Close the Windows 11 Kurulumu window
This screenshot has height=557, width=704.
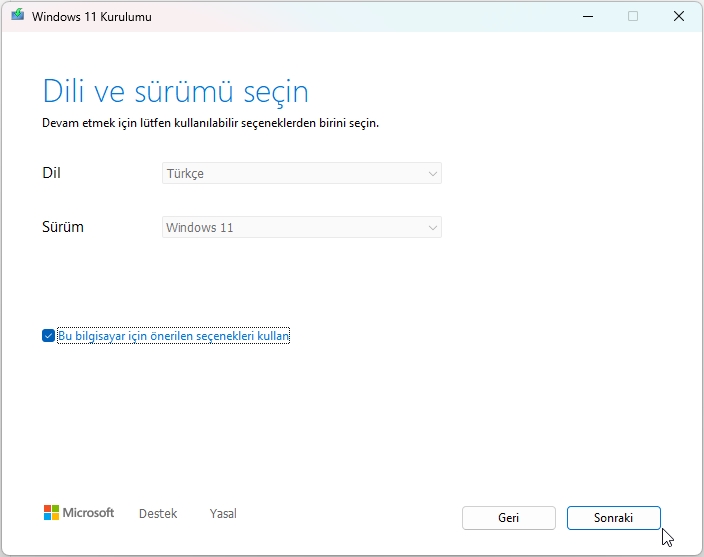tap(679, 17)
